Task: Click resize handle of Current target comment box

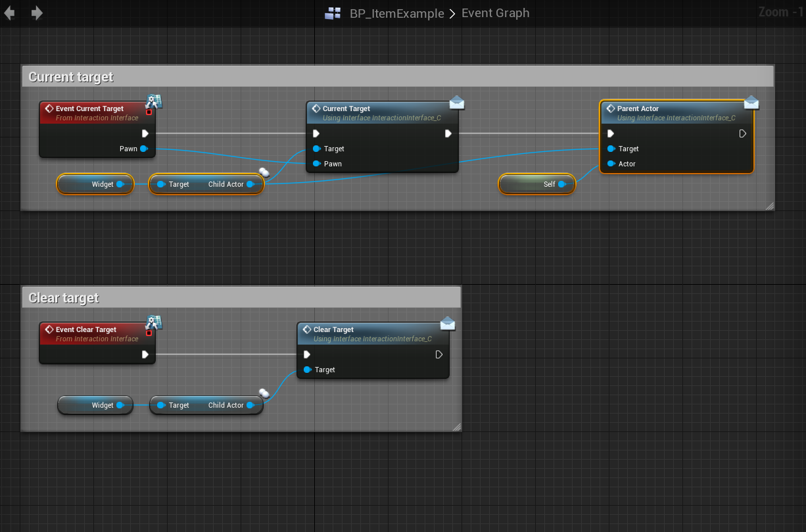Action: point(769,206)
